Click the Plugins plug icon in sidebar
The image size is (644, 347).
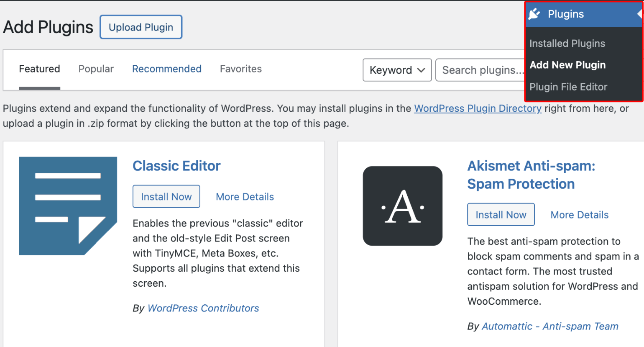(534, 14)
